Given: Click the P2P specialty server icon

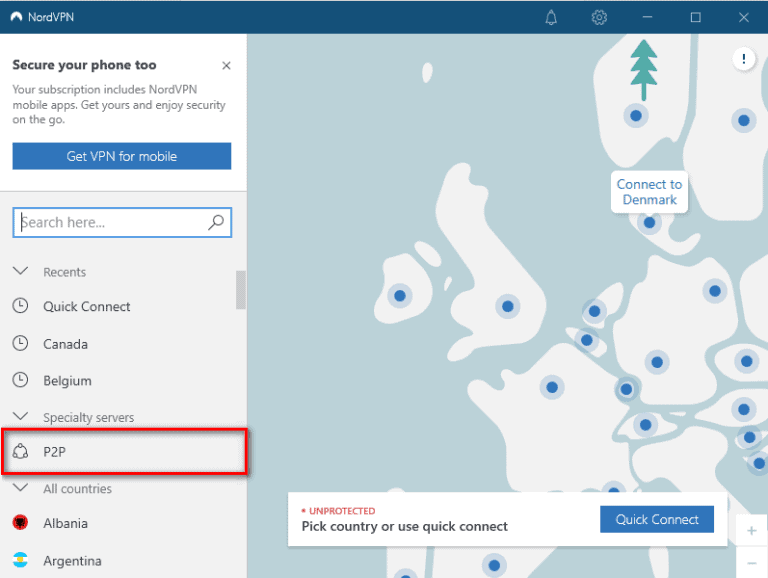Looking at the screenshot, I should (x=20, y=451).
